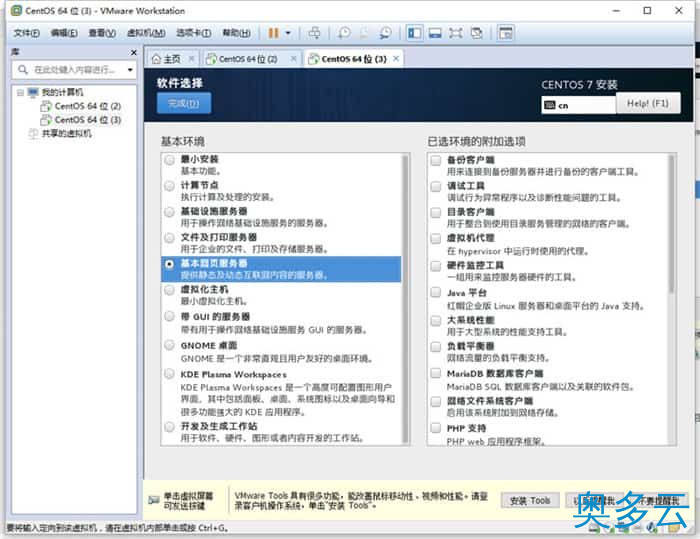Click the console view toolbar icon
This screenshot has width=700, height=539.
(x=505, y=33)
